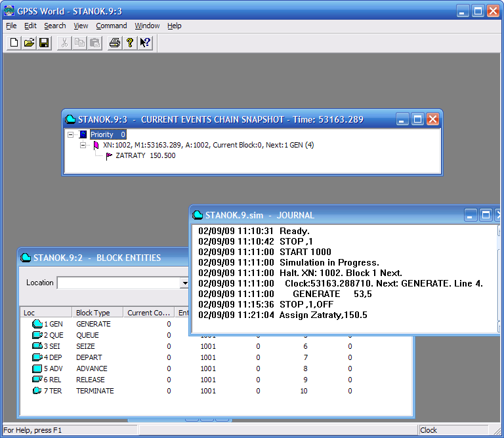Click the RELEASE block type cell
This screenshot has height=438, width=504.
coord(91,380)
